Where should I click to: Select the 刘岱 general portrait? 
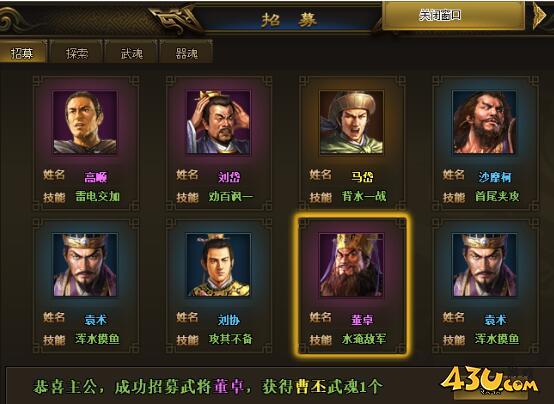[218, 122]
